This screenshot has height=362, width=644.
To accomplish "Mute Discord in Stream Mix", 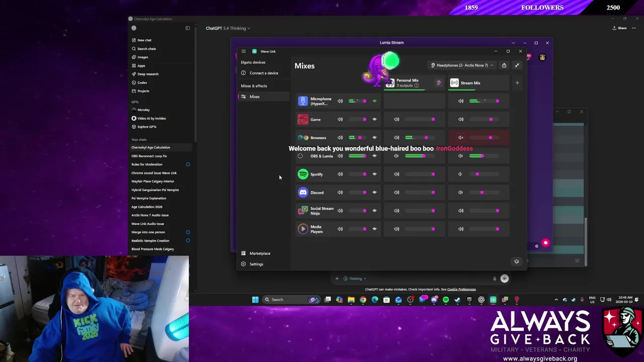I will (460, 193).
